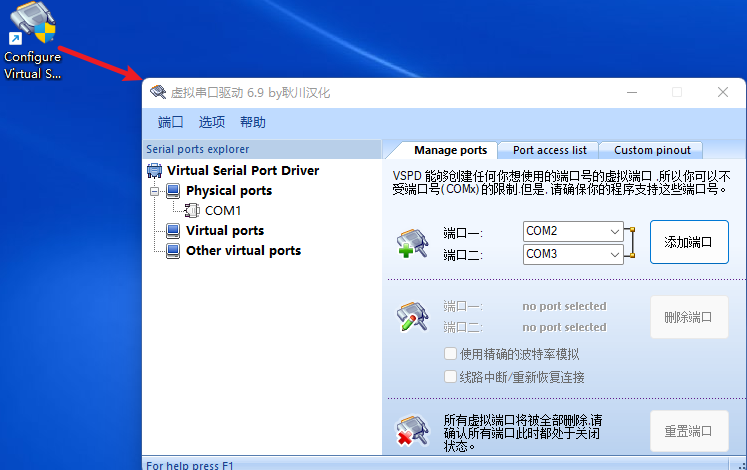
Task: Open the 端口 menu
Action: coord(170,122)
